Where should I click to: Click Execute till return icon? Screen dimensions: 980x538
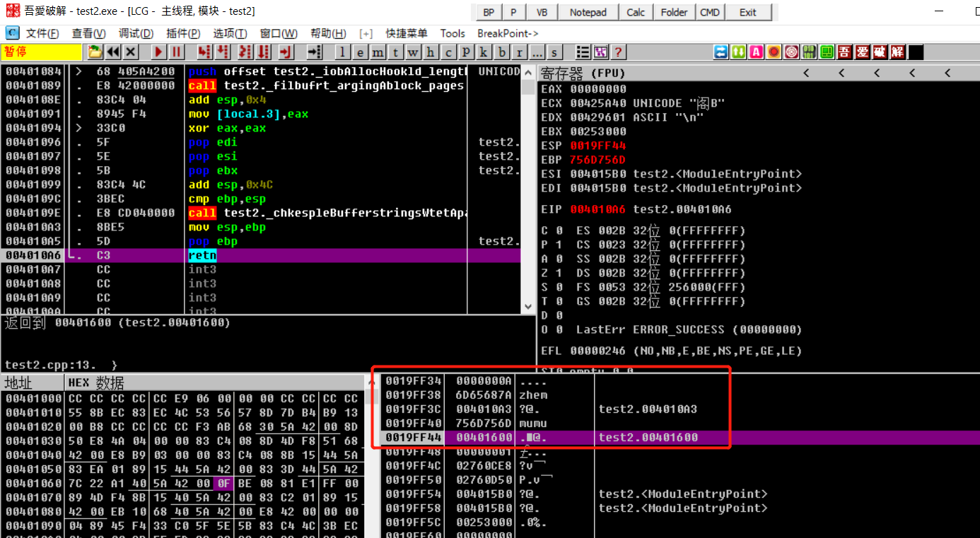[x=286, y=52]
